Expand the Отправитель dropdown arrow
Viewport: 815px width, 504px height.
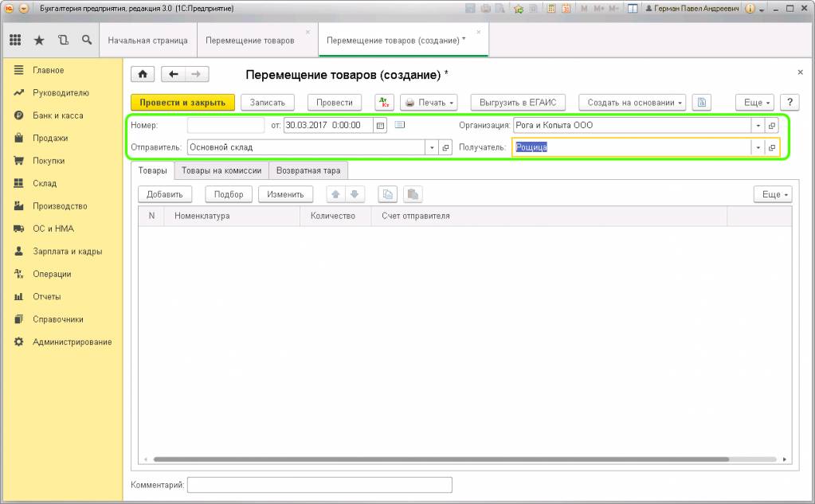(x=432, y=147)
